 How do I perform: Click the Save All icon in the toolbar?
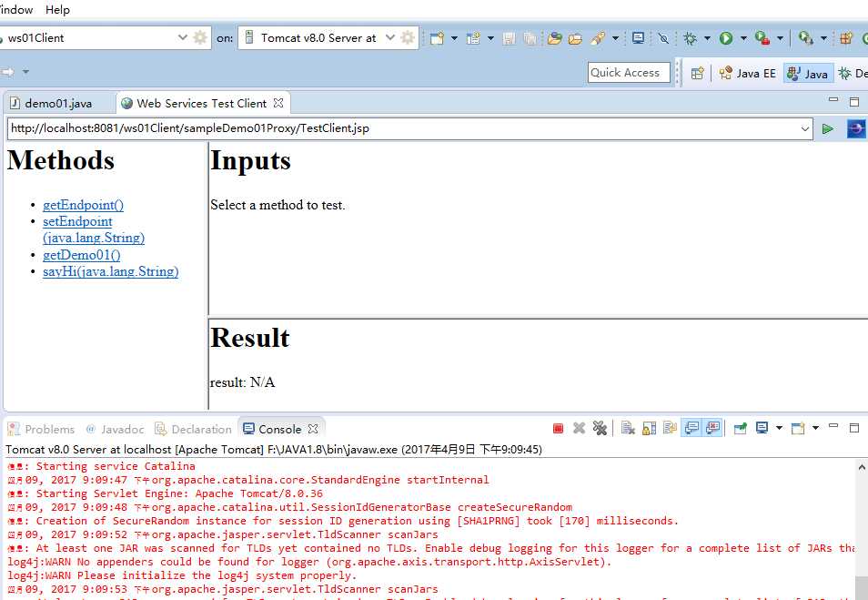pyautogui.click(x=530, y=38)
